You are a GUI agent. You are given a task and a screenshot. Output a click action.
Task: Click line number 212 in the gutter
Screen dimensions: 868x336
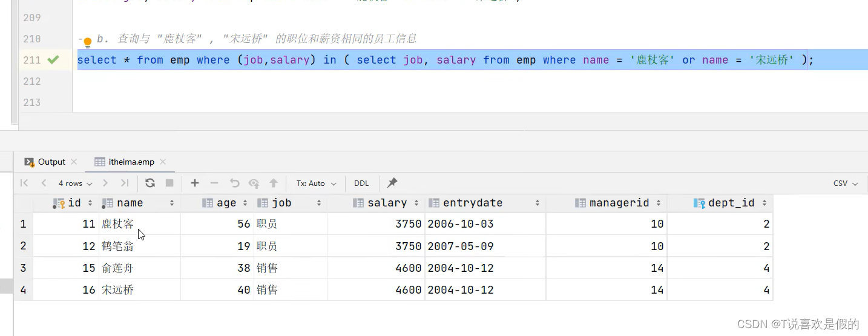tap(32, 81)
